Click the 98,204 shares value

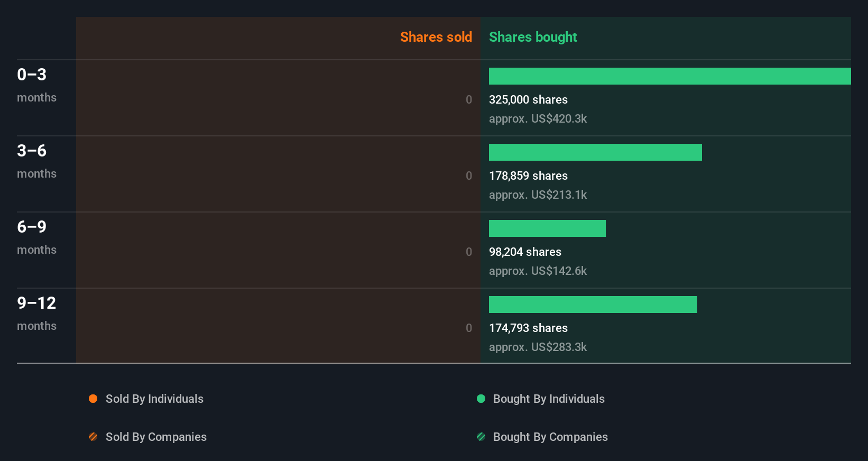click(x=525, y=252)
